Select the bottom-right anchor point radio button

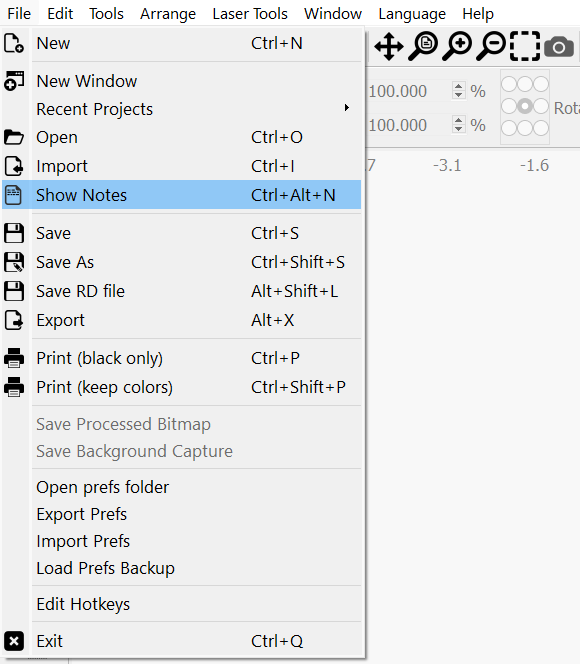(x=541, y=127)
